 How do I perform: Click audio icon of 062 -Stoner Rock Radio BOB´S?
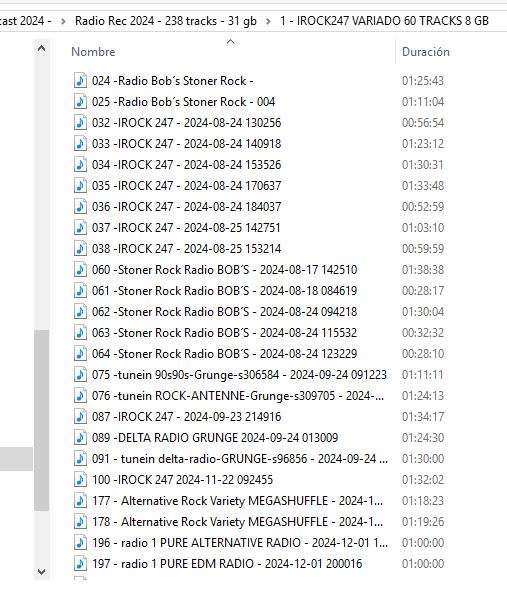point(80,312)
